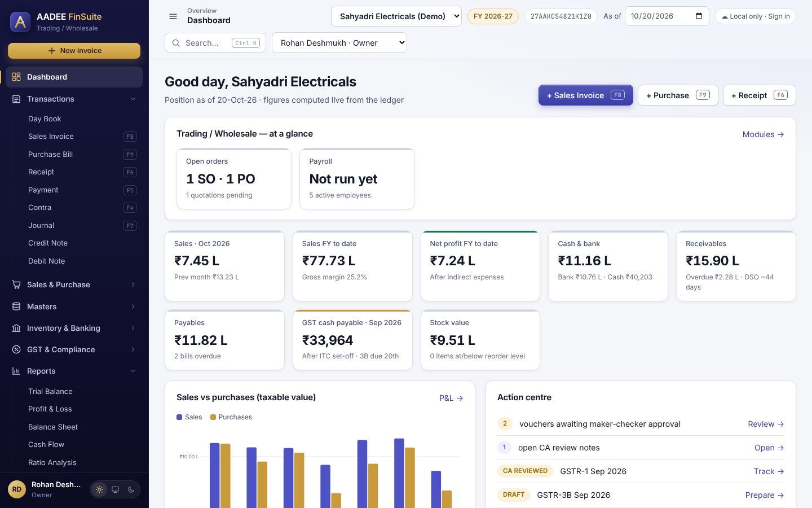The width and height of the screenshot is (812, 508).
Task: Click the + Purchase button
Action: [678, 95]
